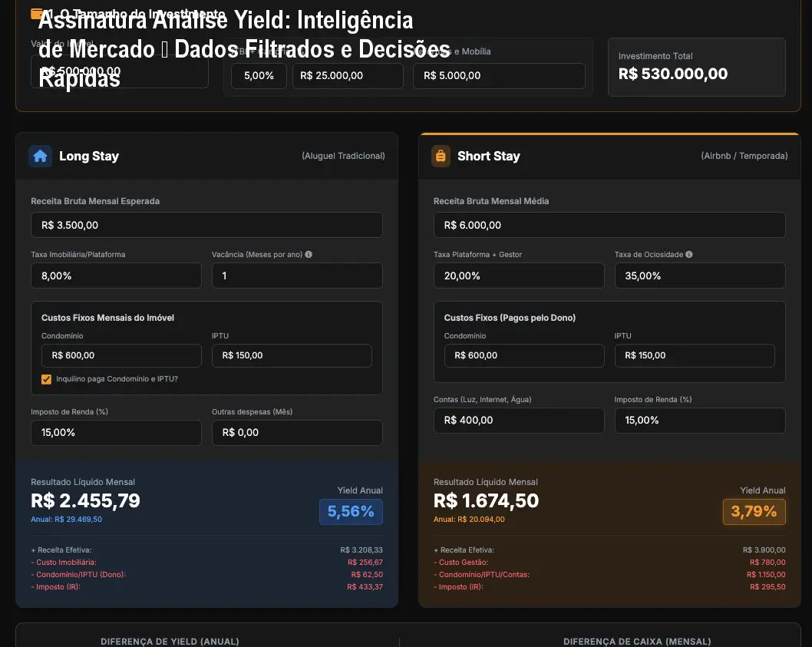
Task: Edit the Short Stay IPTU R$ 150,00 field
Action: pyautogui.click(x=695, y=355)
